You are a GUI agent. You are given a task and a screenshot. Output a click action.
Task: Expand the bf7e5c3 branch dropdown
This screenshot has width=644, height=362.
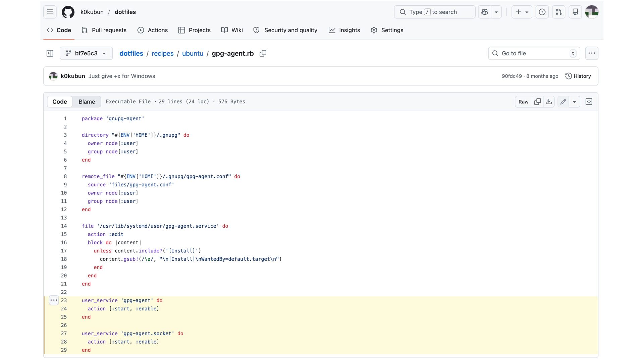[86, 53]
